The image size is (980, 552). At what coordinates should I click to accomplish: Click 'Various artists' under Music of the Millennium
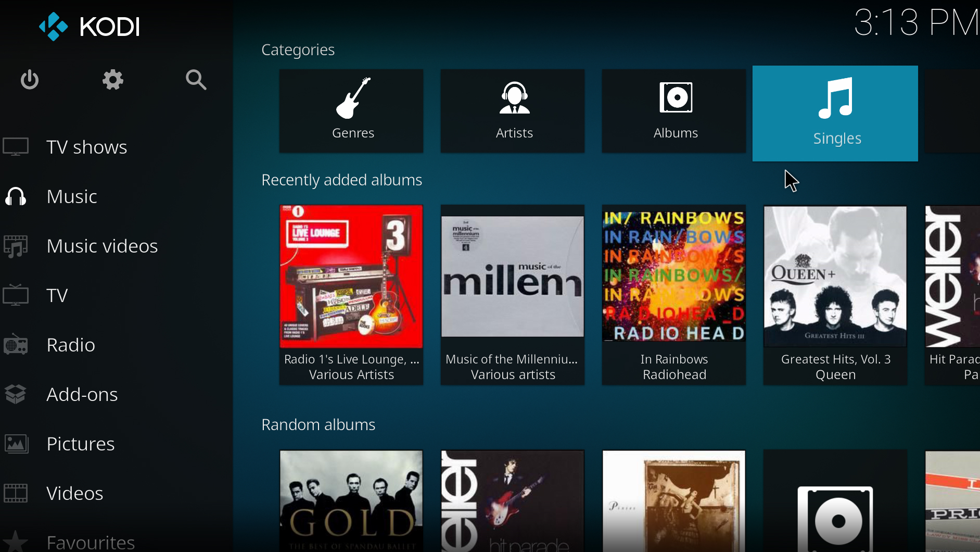pos(513,374)
